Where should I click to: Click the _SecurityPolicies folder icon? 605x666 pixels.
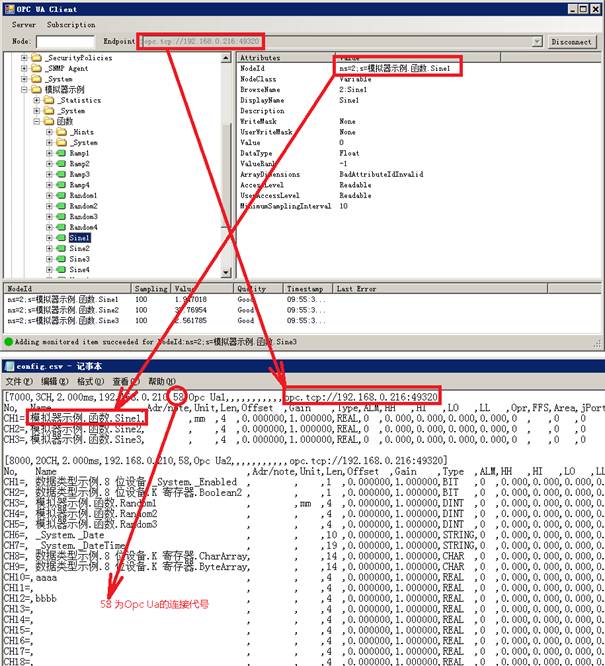tap(38, 58)
